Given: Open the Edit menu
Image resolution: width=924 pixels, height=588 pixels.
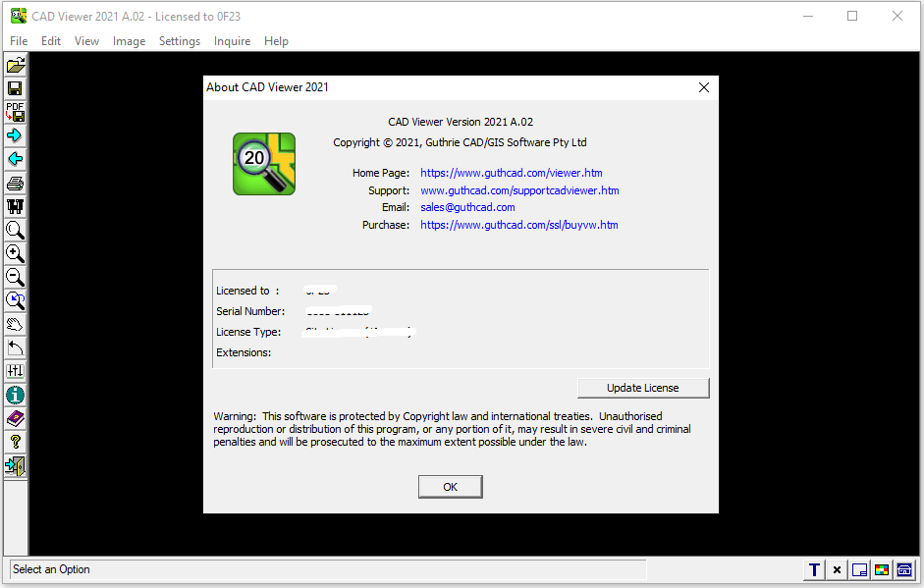Looking at the screenshot, I should tap(51, 41).
